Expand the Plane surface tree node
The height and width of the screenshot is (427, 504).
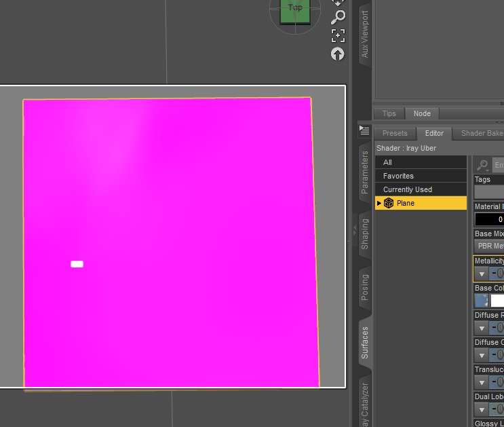pyautogui.click(x=379, y=203)
